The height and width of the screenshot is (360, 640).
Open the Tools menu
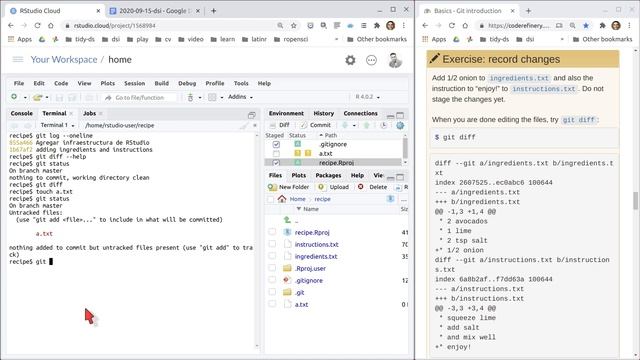241,83
